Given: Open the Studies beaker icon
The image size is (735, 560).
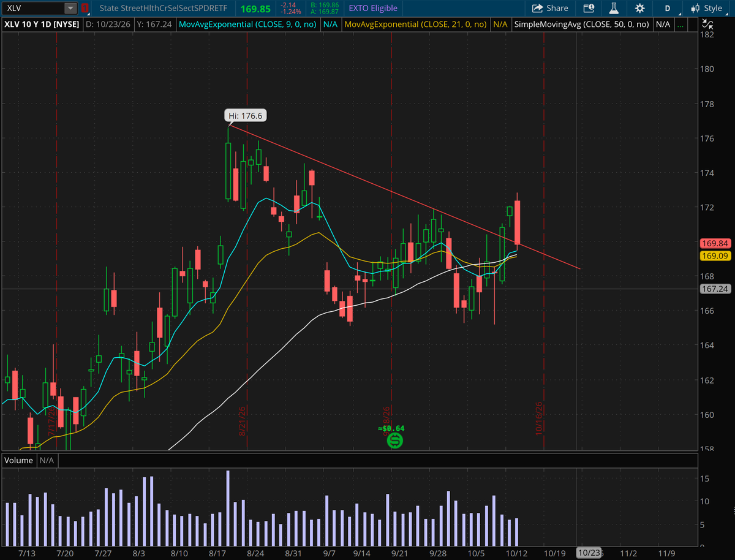Looking at the screenshot, I should click(614, 9).
